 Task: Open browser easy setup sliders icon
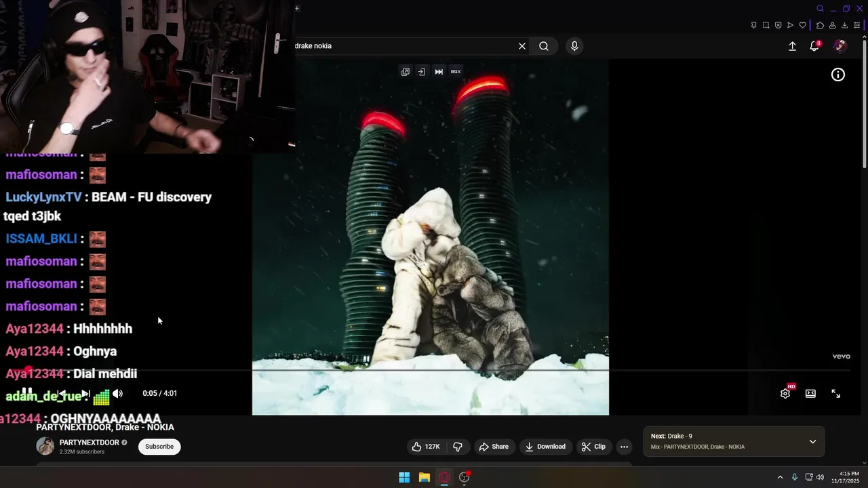[x=857, y=26]
